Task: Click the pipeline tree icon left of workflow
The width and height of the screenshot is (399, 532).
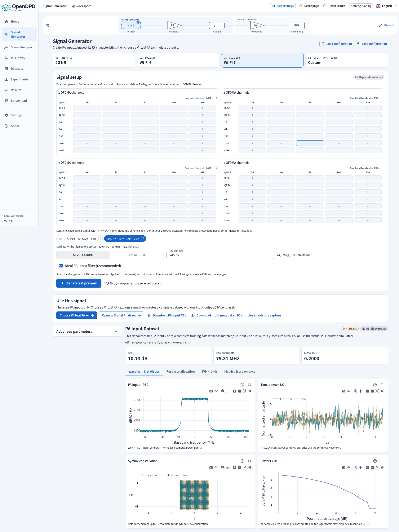Action: [x=47, y=25]
